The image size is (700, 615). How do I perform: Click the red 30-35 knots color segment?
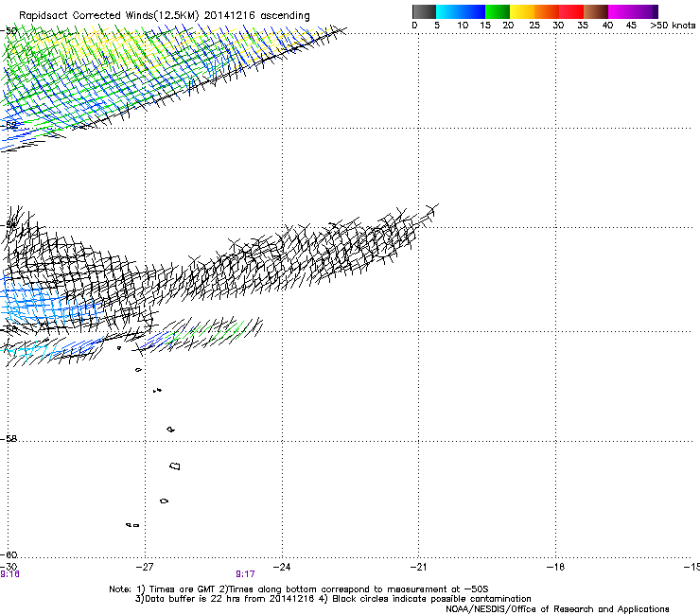(x=571, y=11)
